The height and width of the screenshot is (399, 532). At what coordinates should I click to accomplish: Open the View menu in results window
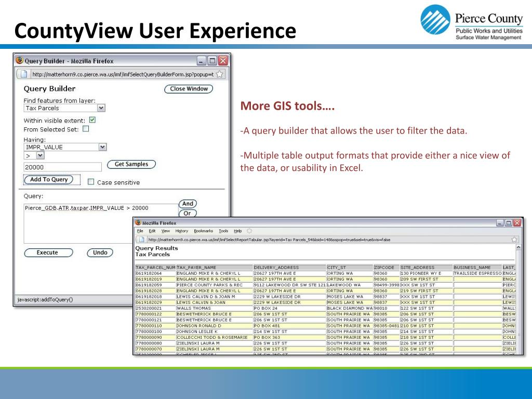click(166, 231)
